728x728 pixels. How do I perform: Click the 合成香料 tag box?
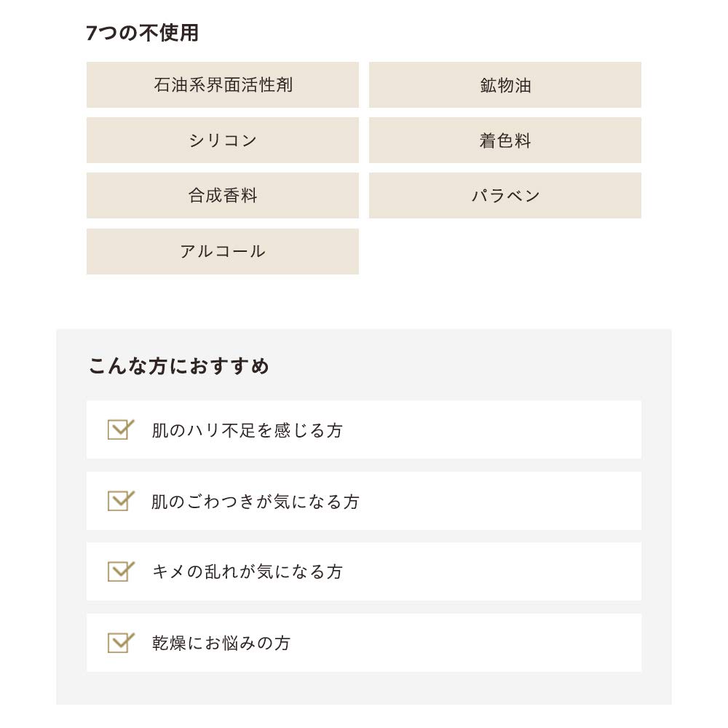(222, 195)
